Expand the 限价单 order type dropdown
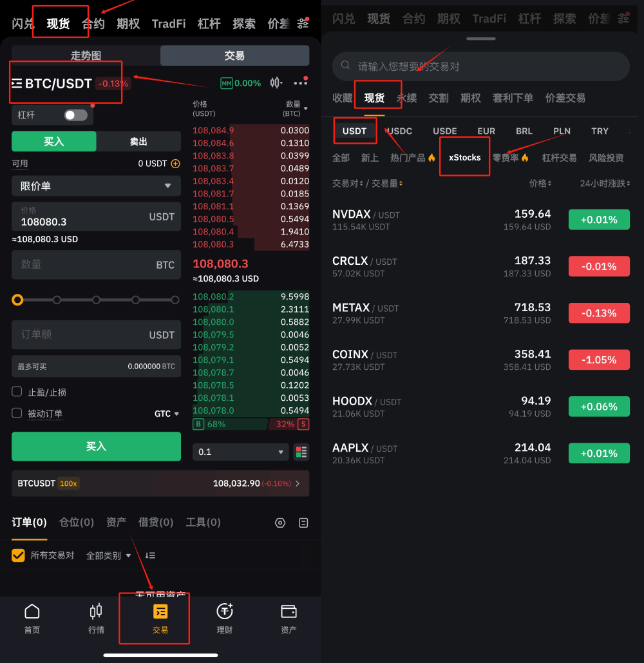Viewport: 644px width, 663px height. 96,186
